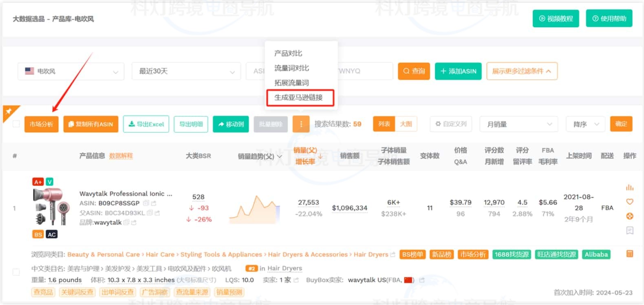Click the Alibaba green tag

click(596, 255)
